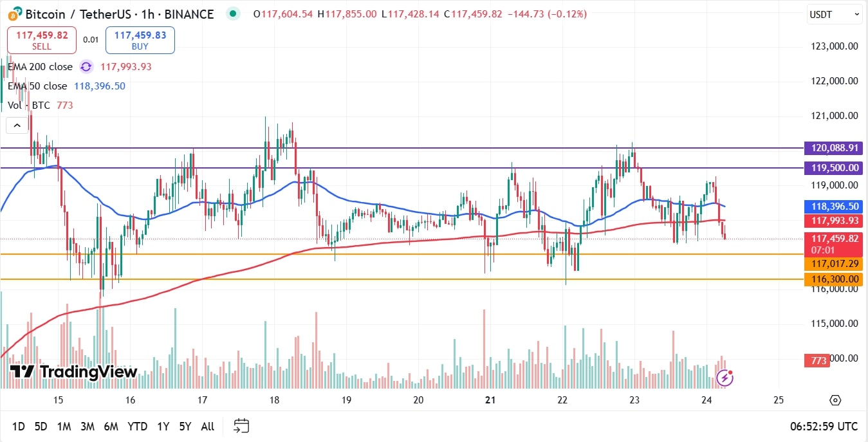Click the date 18 on the time axis
Viewport: 868px width, 442px height.
tap(274, 400)
